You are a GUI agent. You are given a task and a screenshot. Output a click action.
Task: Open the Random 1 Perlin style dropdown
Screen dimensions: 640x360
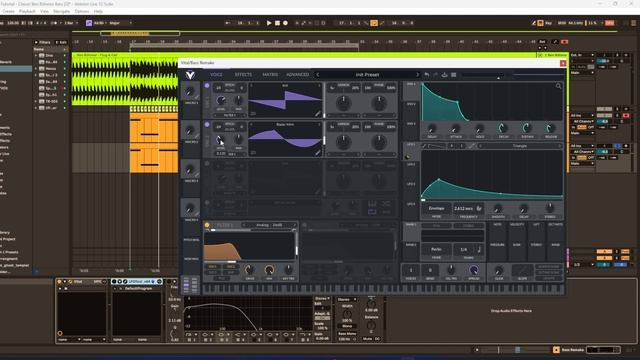(436, 249)
